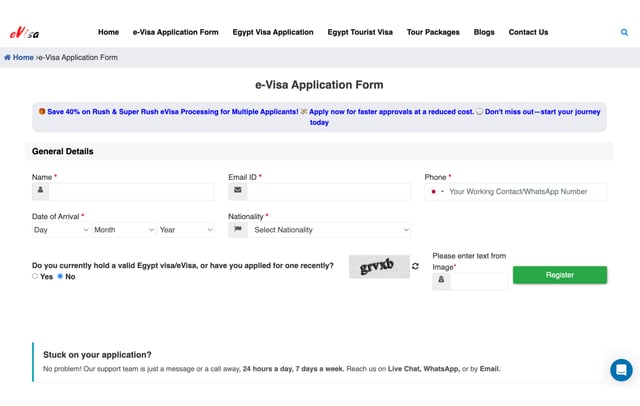Click the Date of Arrival label

(x=56, y=216)
